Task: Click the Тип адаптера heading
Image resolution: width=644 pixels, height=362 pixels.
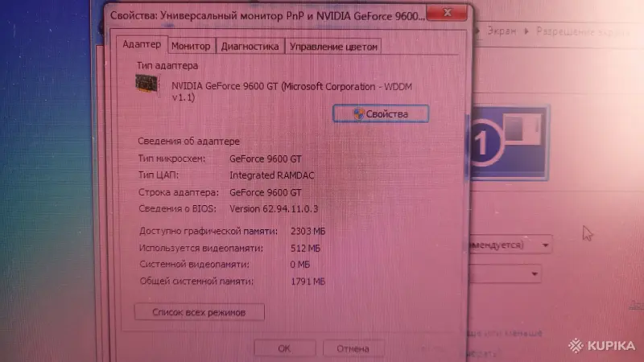Action: coord(167,66)
